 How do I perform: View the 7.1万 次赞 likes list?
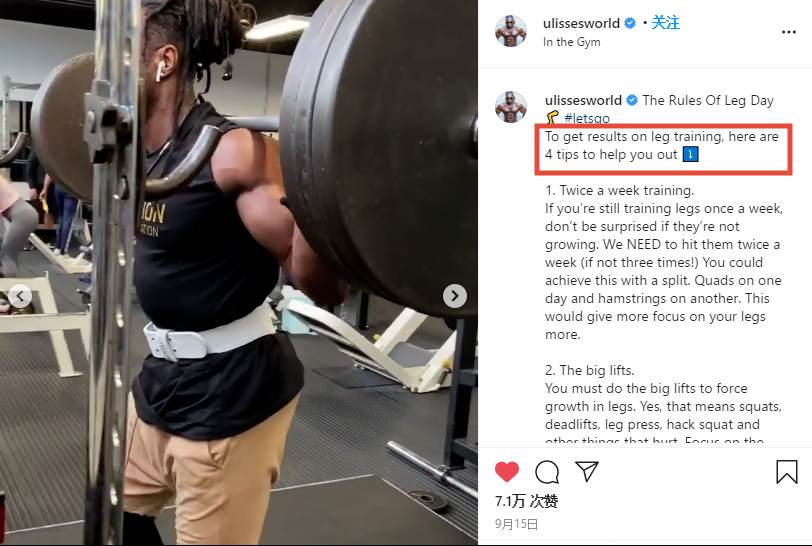click(x=526, y=501)
